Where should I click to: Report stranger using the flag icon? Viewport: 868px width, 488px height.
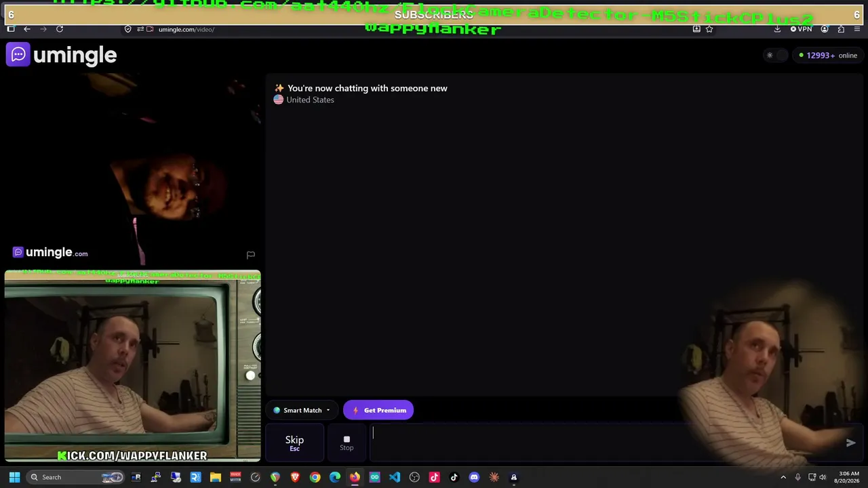(x=250, y=255)
